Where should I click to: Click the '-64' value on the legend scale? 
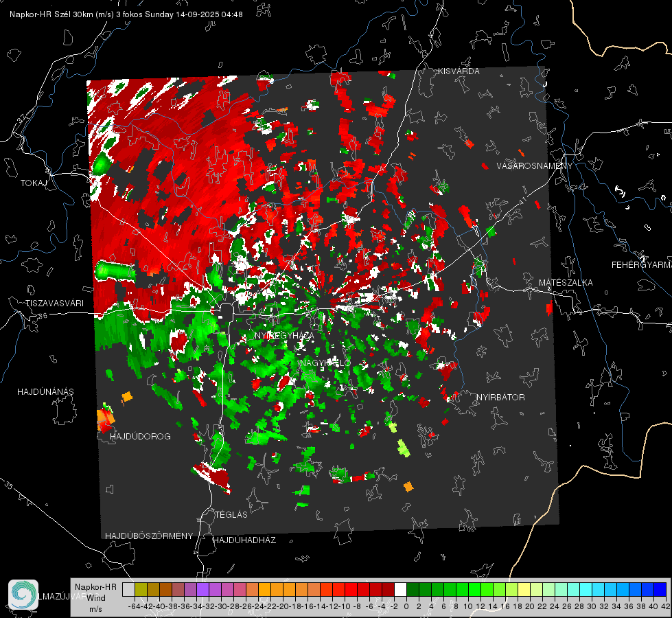coord(135,606)
